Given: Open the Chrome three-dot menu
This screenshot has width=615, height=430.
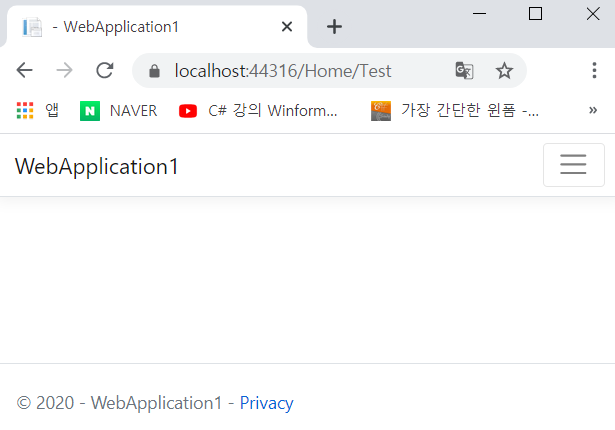Looking at the screenshot, I should coord(594,71).
